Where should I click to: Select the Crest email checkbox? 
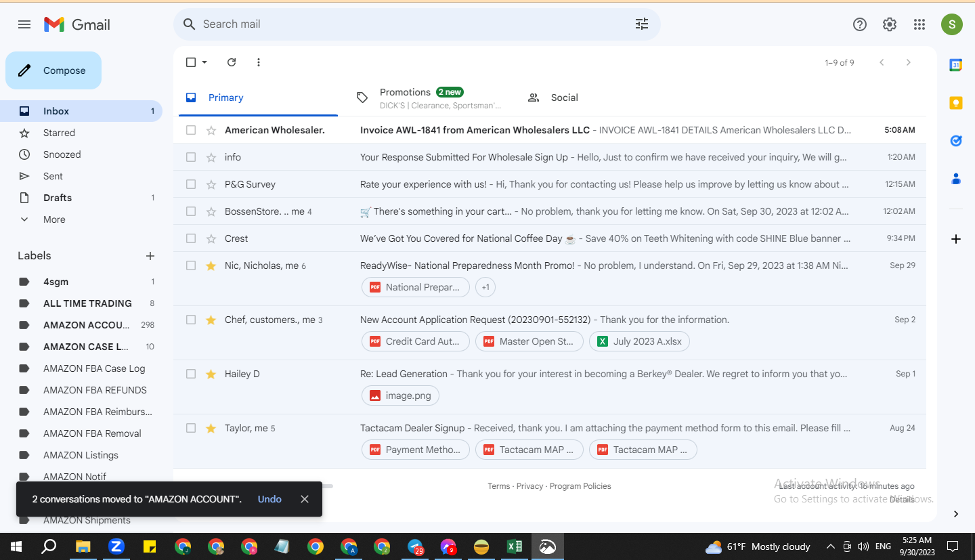191,238
